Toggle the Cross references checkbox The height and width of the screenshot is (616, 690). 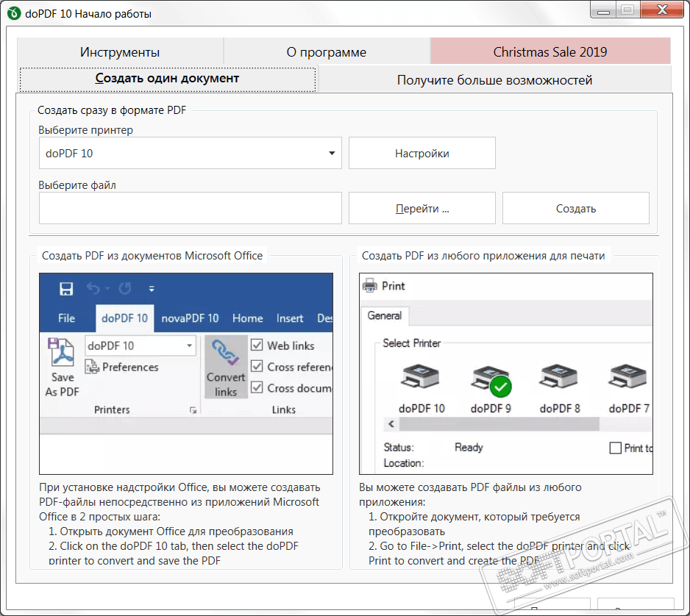(257, 366)
